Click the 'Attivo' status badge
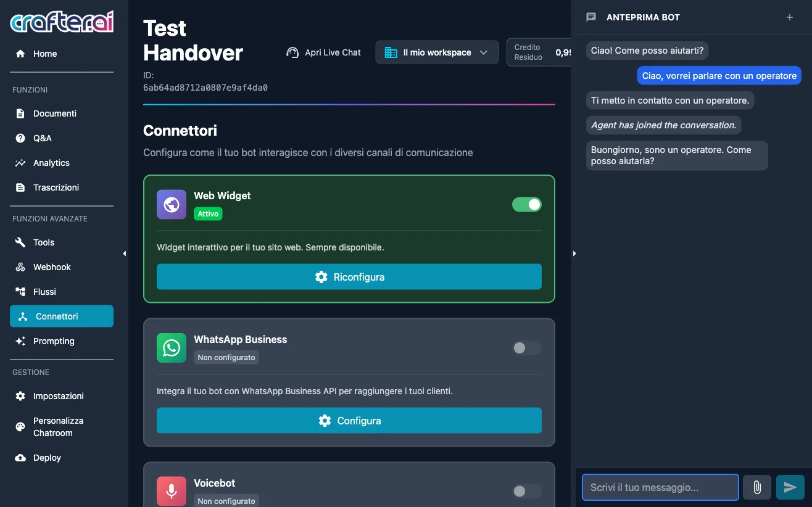This screenshot has height=507, width=812. (208, 214)
